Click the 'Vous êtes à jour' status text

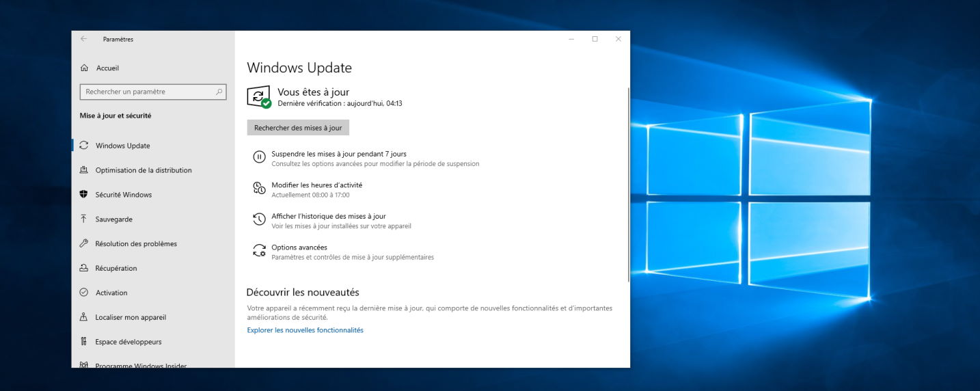tap(313, 92)
